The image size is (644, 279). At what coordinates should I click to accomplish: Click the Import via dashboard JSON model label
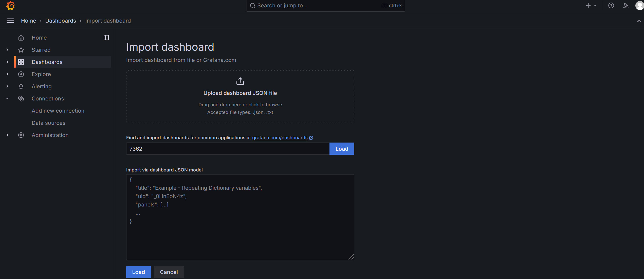coord(164,170)
